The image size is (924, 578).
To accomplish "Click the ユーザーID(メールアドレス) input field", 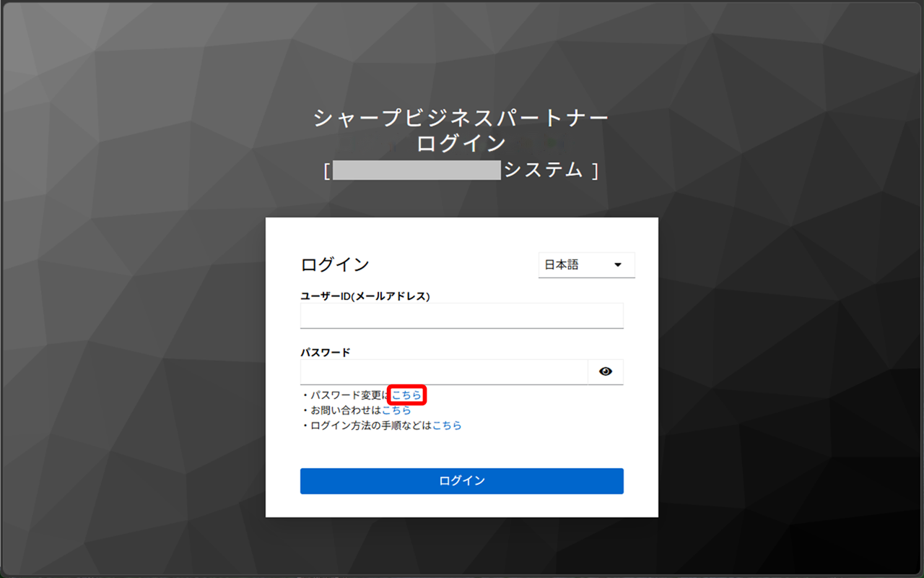I will [462, 316].
